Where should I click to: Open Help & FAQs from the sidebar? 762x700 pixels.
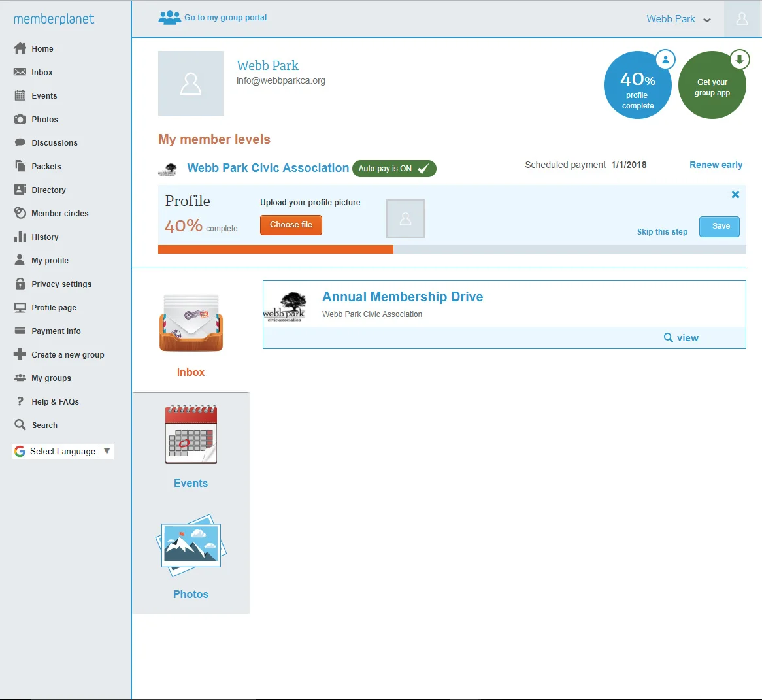55,401
